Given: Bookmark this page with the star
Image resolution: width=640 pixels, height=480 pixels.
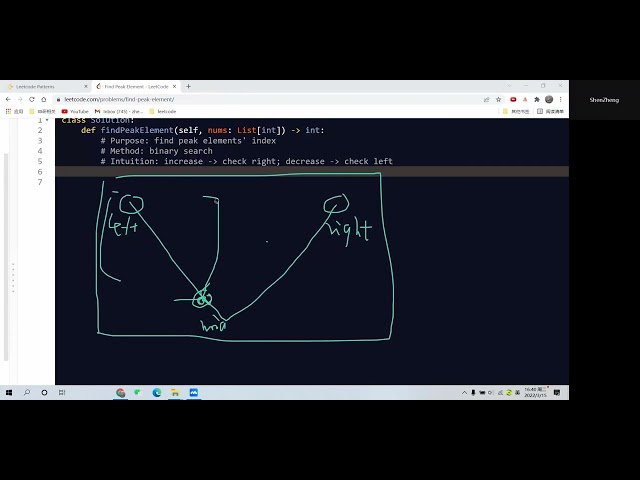Looking at the screenshot, I should 498,99.
